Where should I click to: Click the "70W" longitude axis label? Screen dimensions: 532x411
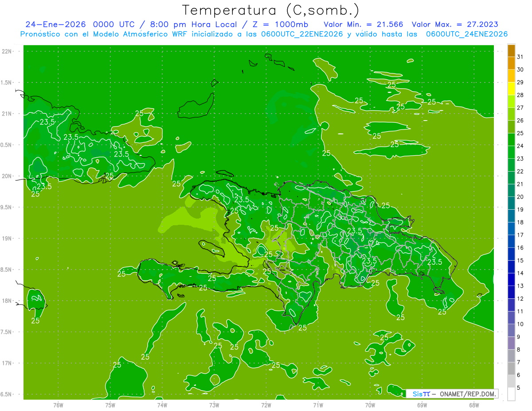370,405
